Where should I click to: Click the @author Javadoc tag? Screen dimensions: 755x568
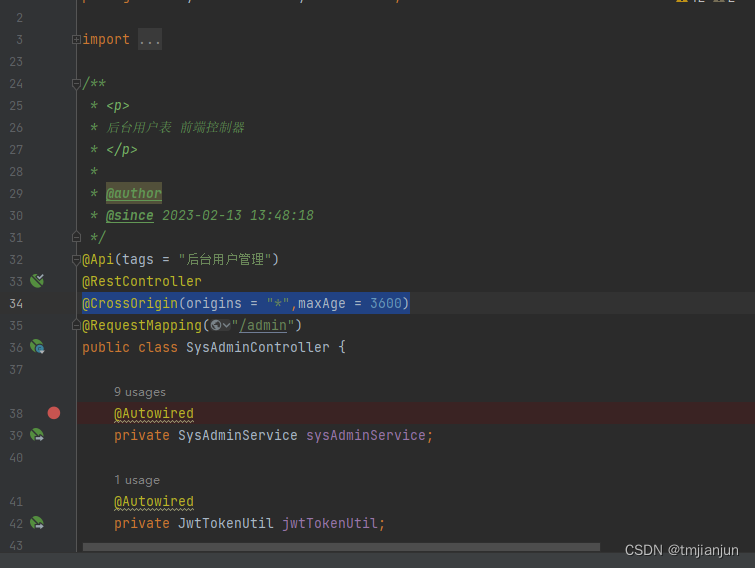(x=134, y=194)
